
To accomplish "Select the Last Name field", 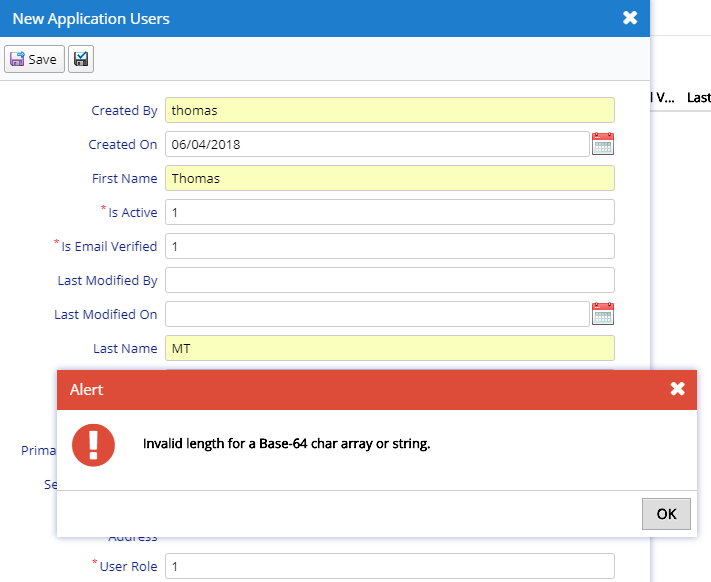I will 390,348.
